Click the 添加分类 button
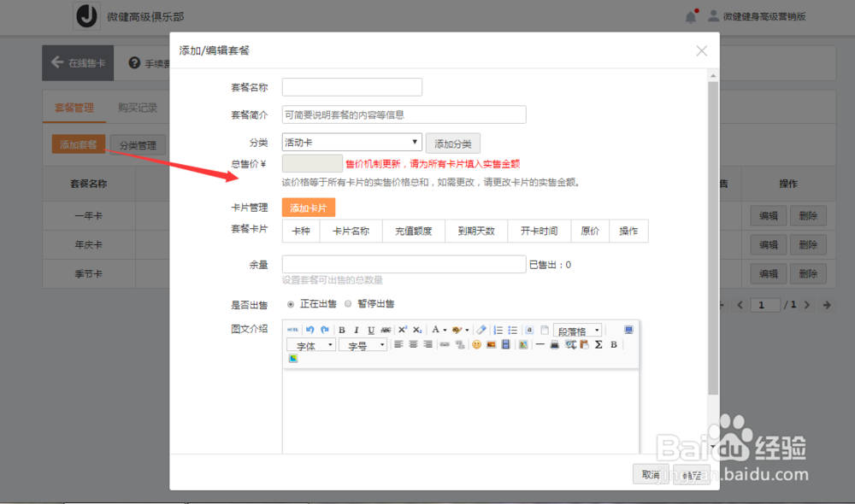Image resolution: width=855 pixels, height=504 pixels. click(452, 144)
